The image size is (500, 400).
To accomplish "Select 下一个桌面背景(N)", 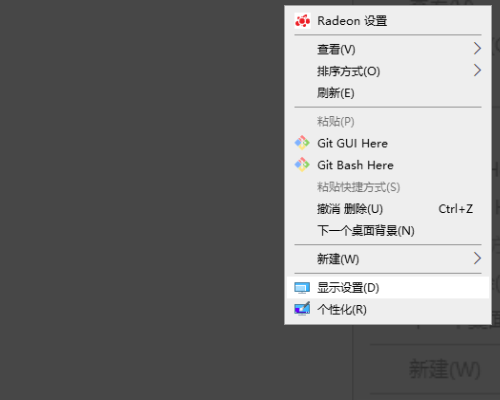I will 388,231.
